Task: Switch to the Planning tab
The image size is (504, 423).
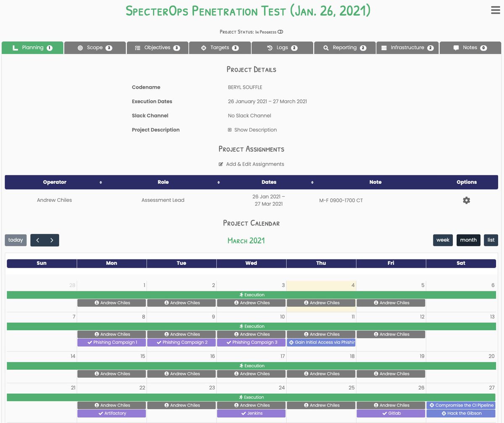Action: pyautogui.click(x=32, y=48)
